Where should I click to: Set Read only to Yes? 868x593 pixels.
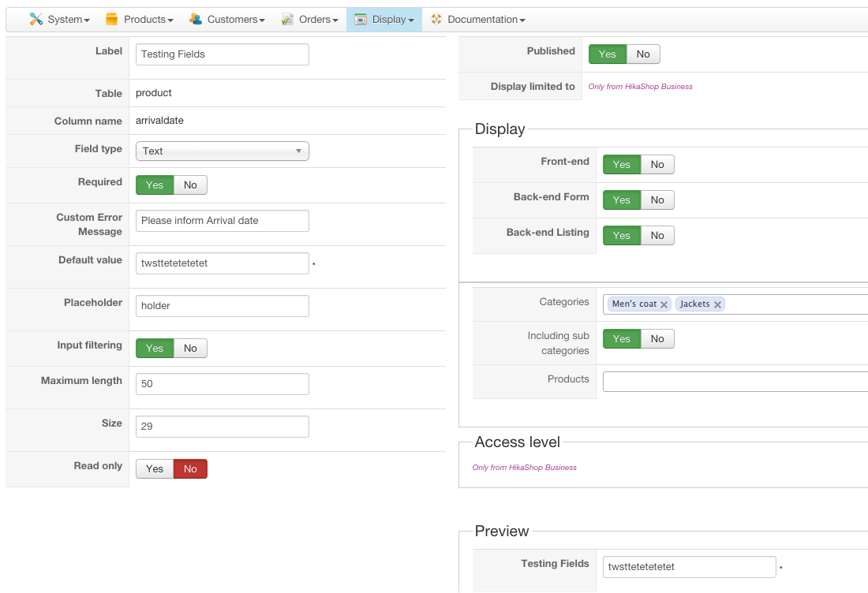[x=155, y=468]
